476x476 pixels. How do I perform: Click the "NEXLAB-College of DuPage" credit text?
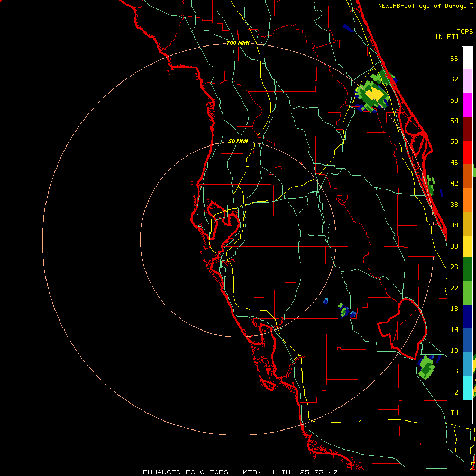(x=424, y=6)
